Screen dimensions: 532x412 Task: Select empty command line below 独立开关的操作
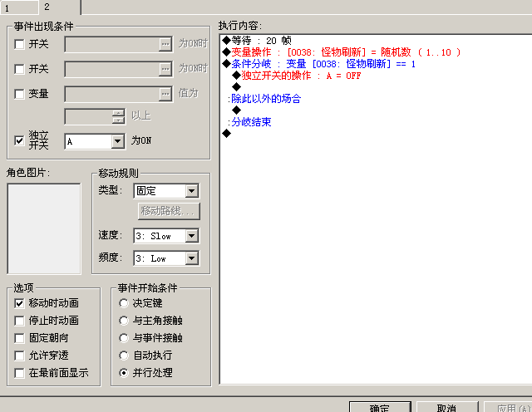click(236, 87)
